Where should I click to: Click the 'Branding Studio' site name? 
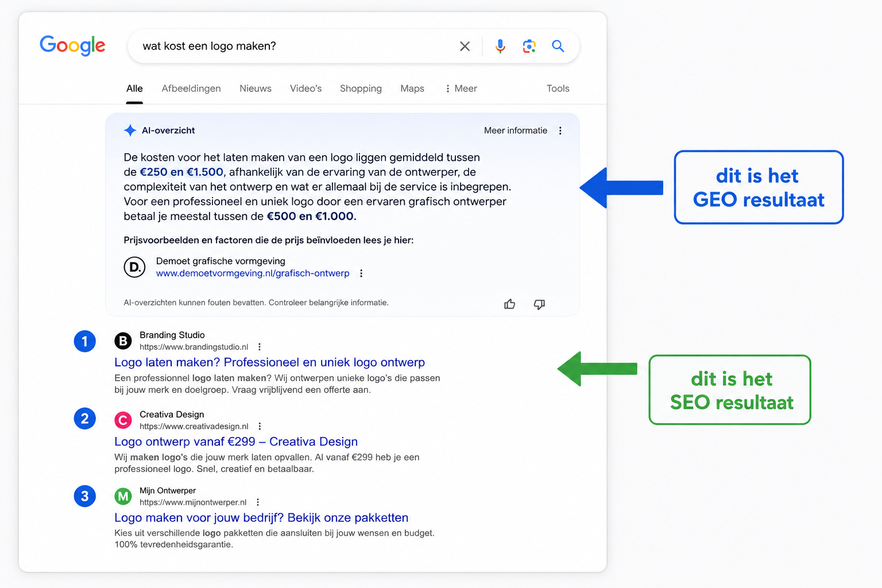pos(172,335)
